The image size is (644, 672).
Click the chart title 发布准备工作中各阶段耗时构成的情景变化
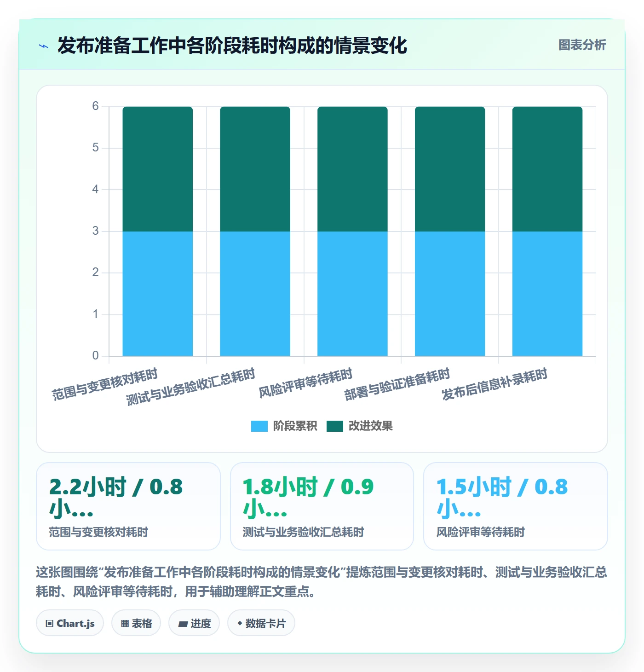click(x=232, y=46)
